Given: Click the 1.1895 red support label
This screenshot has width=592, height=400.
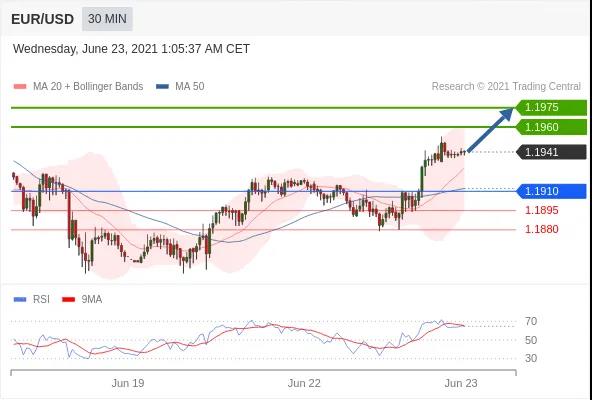Looking at the screenshot, I should tap(541, 210).
